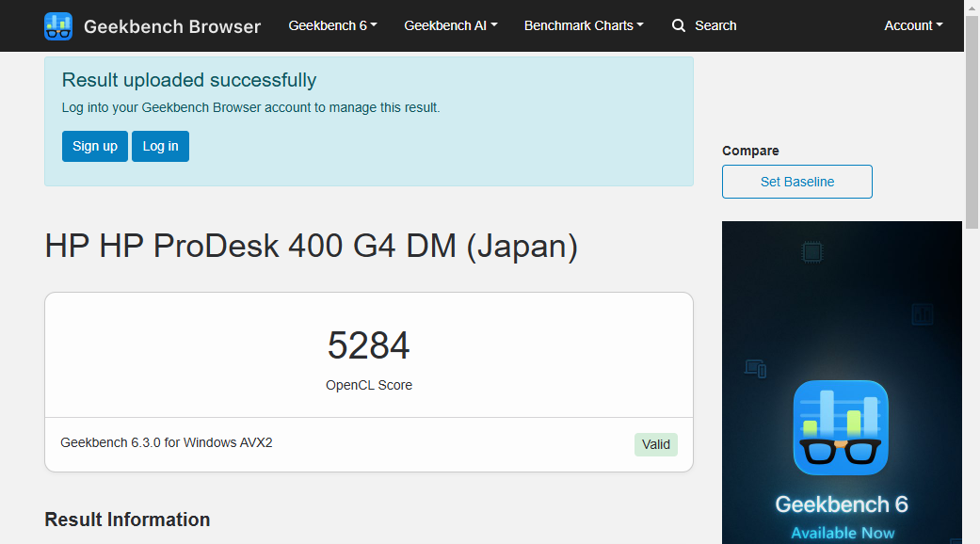Click the Geekbench logo icon in header

[58, 26]
